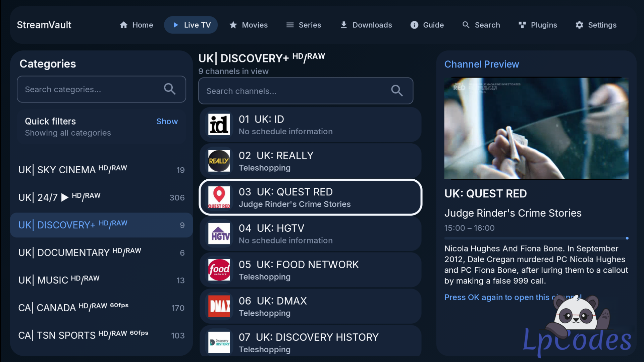The height and width of the screenshot is (362, 644).
Task: Click the 9 channels in view text
Action: [233, 71]
